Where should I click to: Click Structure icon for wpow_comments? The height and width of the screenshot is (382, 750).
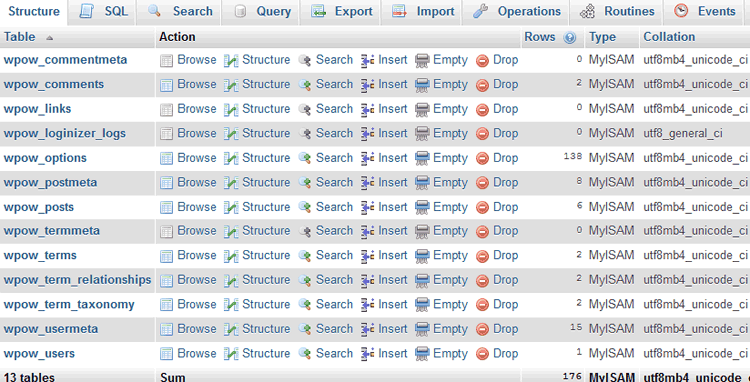(x=231, y=85)
